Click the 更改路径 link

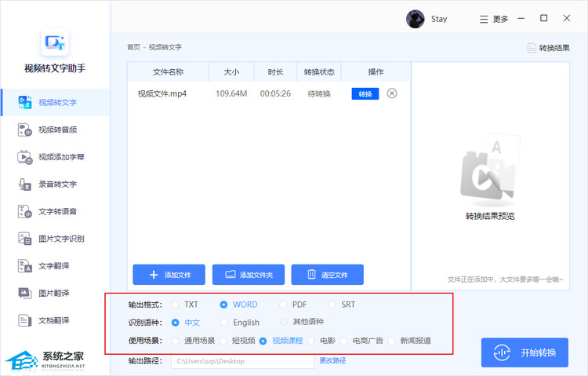click(332, 360)
